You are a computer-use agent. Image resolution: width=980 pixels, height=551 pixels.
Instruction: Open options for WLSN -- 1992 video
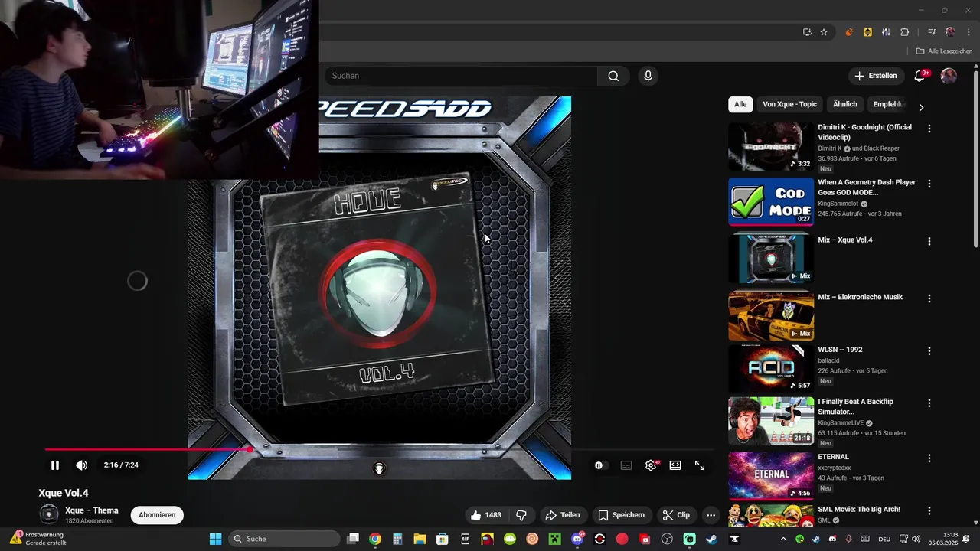pyautogui.click(x=929, y=350)
